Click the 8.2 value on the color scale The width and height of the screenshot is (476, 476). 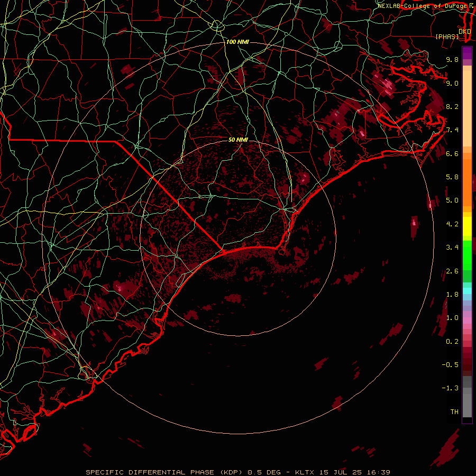click(452, 106)
